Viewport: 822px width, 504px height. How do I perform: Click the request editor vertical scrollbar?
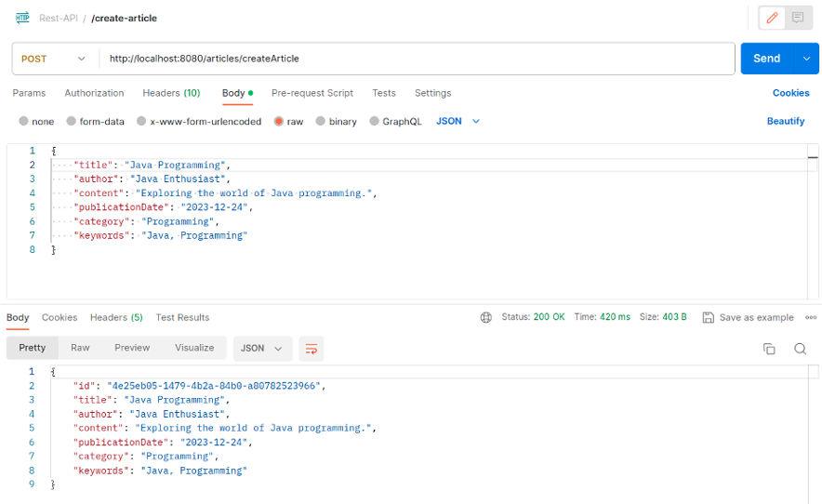(814, 158)
